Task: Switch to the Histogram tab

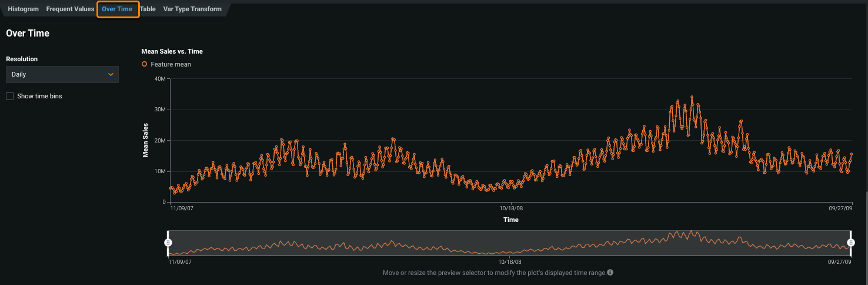Action: (x=23, y=9)
